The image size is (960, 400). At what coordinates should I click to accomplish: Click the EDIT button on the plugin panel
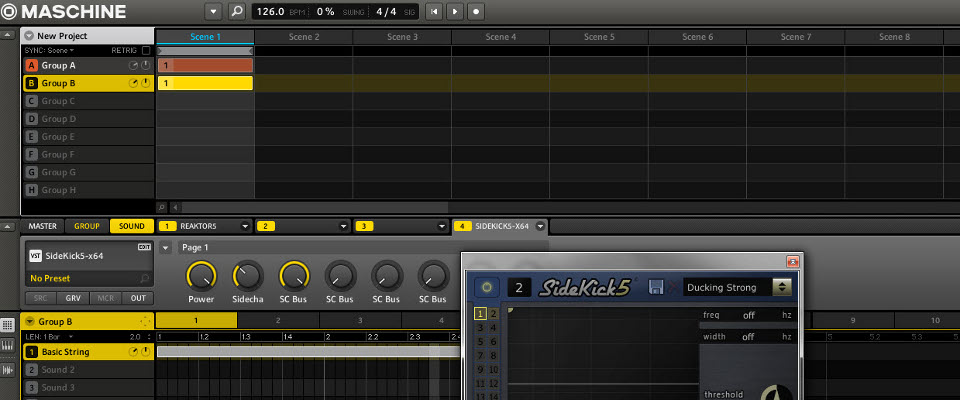click(144, 247)
